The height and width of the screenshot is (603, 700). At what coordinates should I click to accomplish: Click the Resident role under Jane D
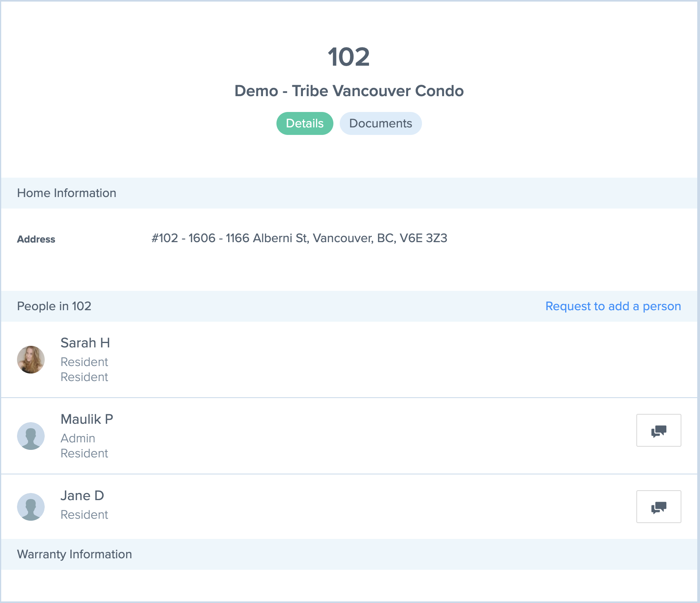pos(84,515)
